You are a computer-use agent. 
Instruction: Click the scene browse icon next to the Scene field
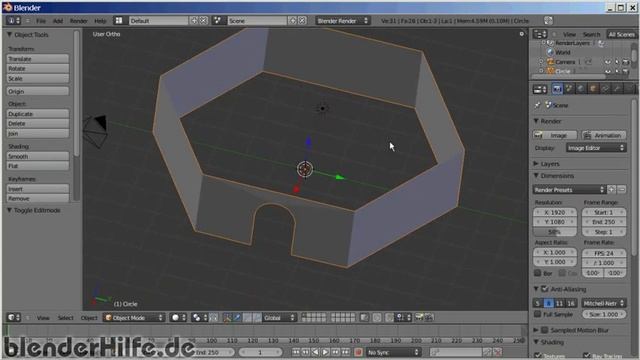tap(218, 20)
